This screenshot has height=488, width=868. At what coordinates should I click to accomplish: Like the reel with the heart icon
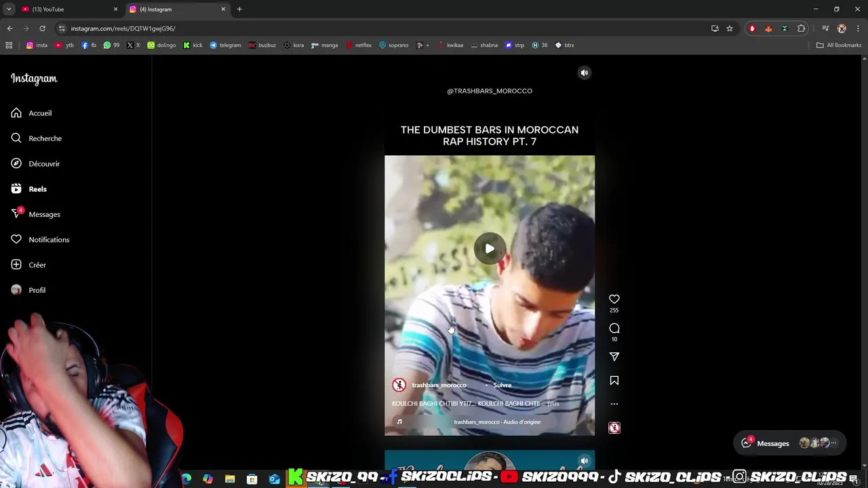614,299
